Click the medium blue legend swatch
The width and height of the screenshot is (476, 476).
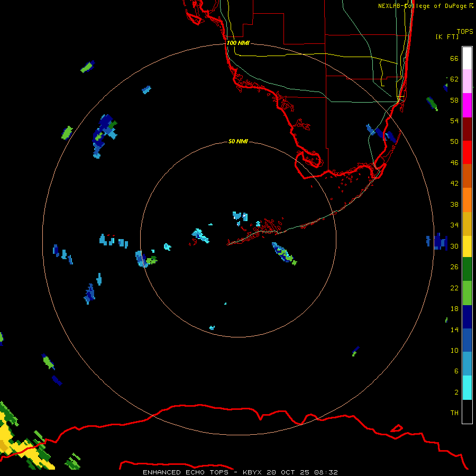[467, 340]
